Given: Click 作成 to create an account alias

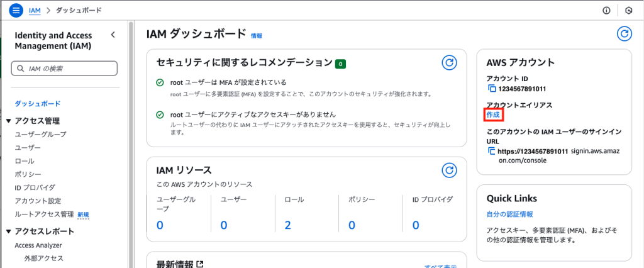Looking at the screenshot, I should (x=493, y=114).
